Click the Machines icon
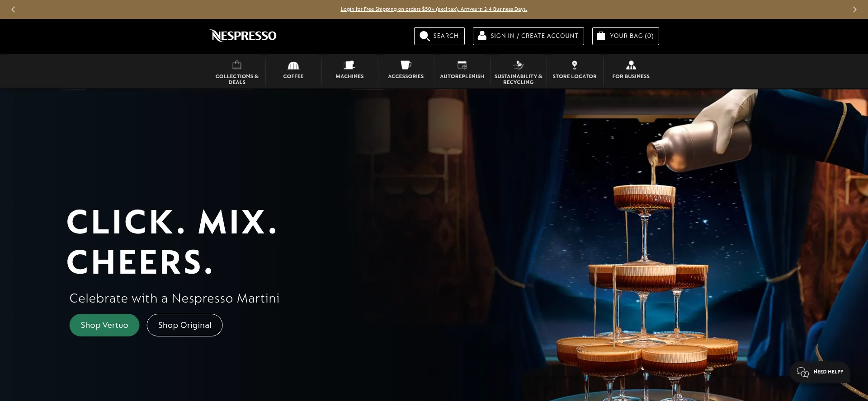 pyautogui.click(x=349, y=65)
